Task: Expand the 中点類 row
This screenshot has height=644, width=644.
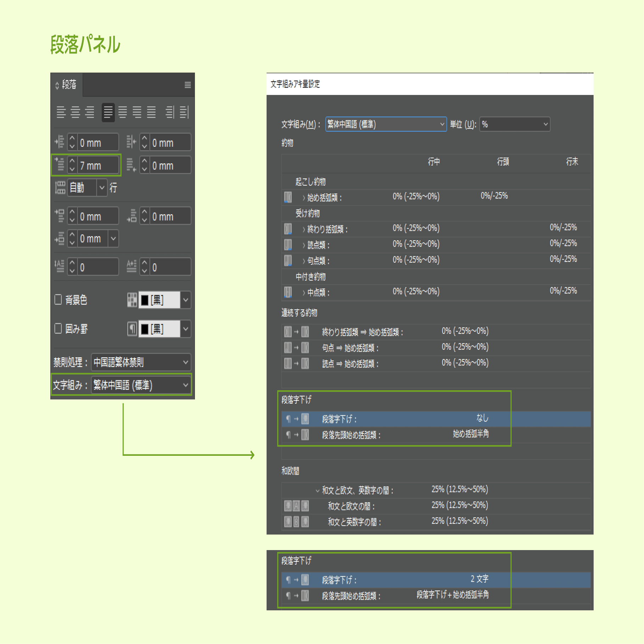Action: click(x=304, y=293)
